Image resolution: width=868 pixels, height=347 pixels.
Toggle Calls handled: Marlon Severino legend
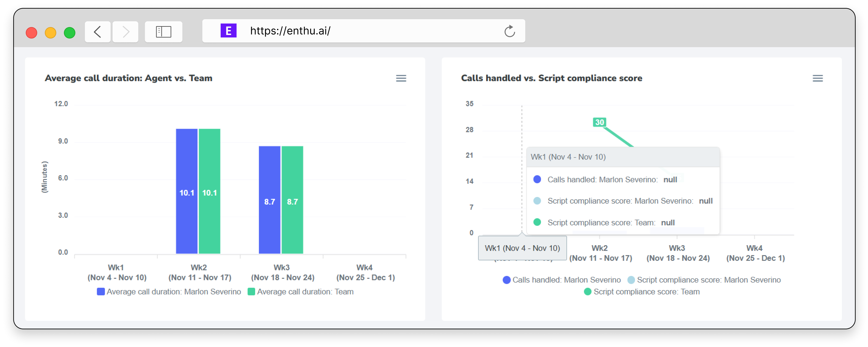[561, 280]
